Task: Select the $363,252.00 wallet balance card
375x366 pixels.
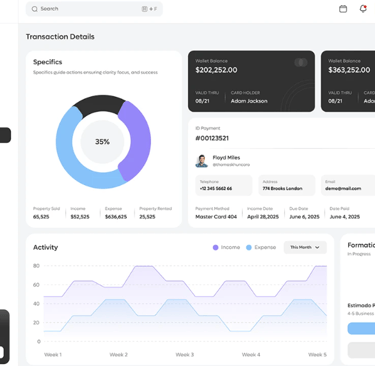Action: [x=348, y=81]
